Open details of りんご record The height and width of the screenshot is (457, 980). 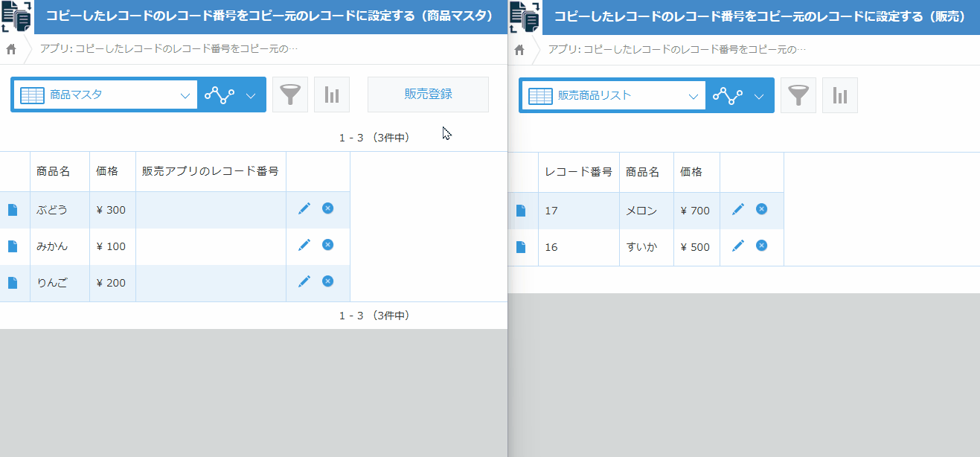point(13,283)
